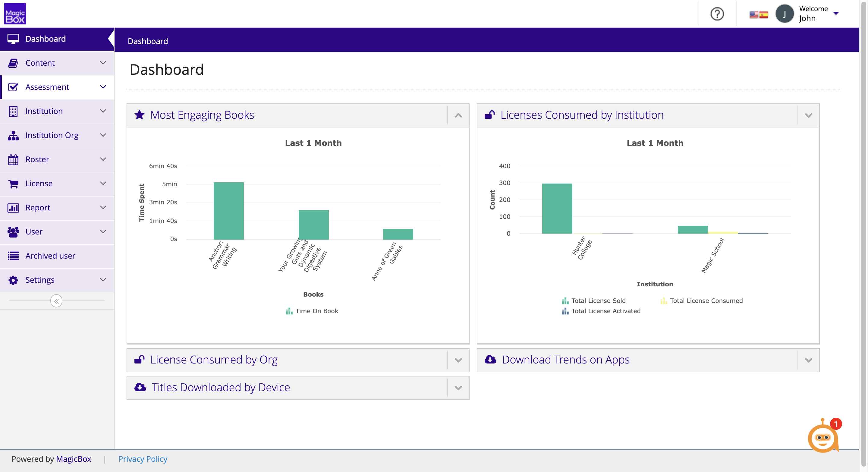This screenshot has width=868, height=472.
Task: Expand the Settings menu chevron
Action: 103,280
